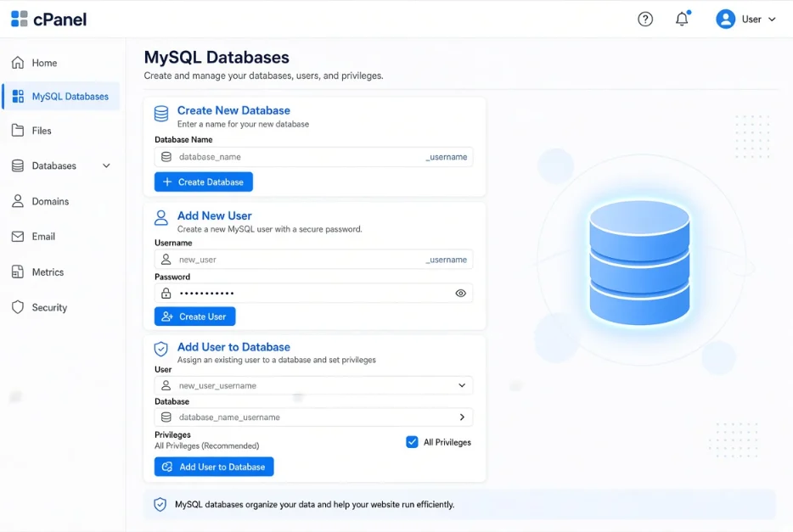Image resolution: width=793 pixels, height=532 pixels.
Task: Click the person icon inside Username field
Action: tap(166, 259)
